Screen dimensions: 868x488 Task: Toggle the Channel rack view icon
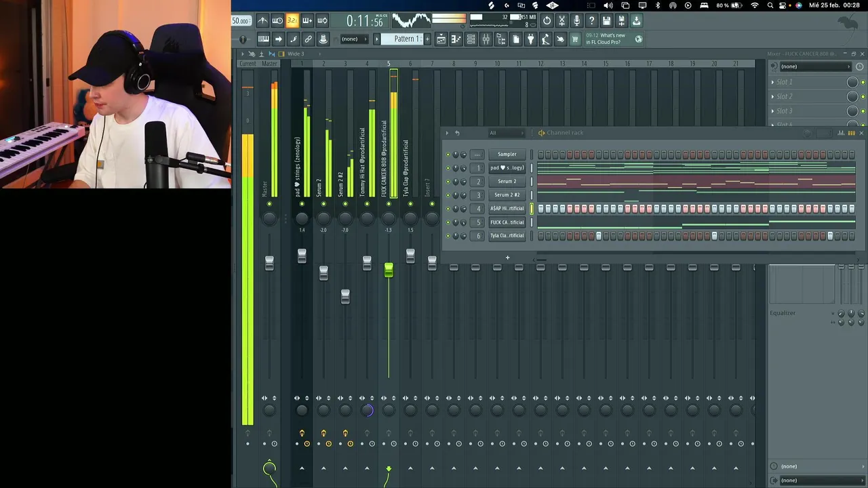click(x=471, y=39)
